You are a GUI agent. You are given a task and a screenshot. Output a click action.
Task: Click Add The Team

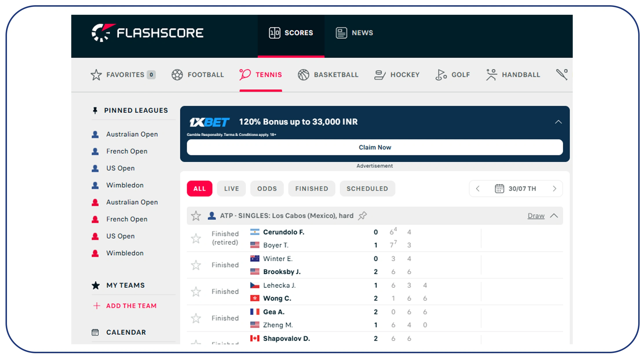tap(131, 306)
